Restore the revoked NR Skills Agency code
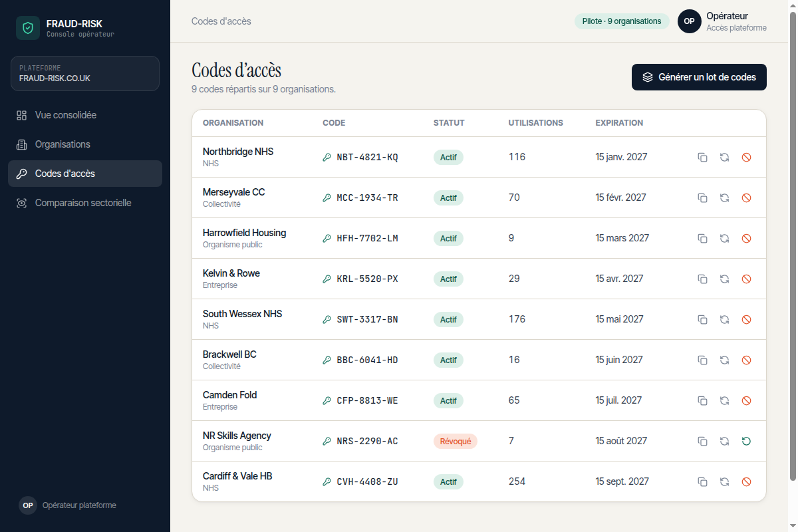The height and width of the screenshot is (532, 798). pyautogui.click(x=746, y=442)
